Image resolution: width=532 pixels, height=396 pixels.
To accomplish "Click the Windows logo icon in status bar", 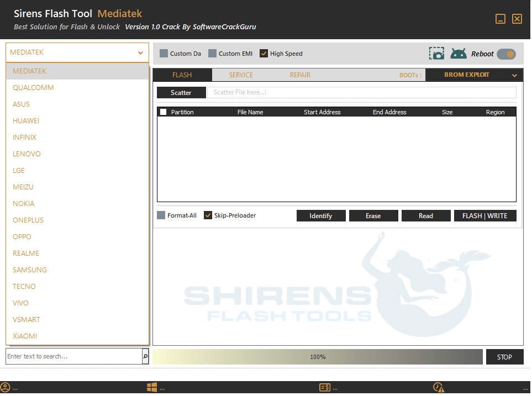I will pos(152,387).
